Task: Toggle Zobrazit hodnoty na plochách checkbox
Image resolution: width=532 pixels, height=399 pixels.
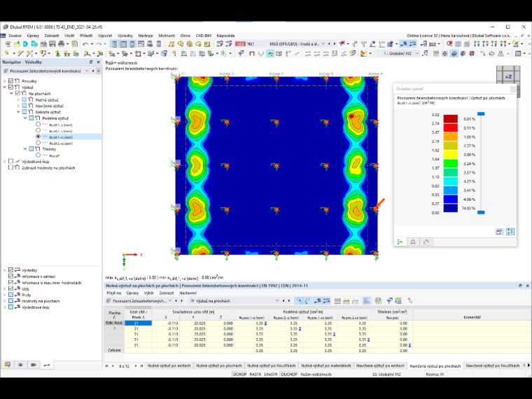Action: pos(11,167)
